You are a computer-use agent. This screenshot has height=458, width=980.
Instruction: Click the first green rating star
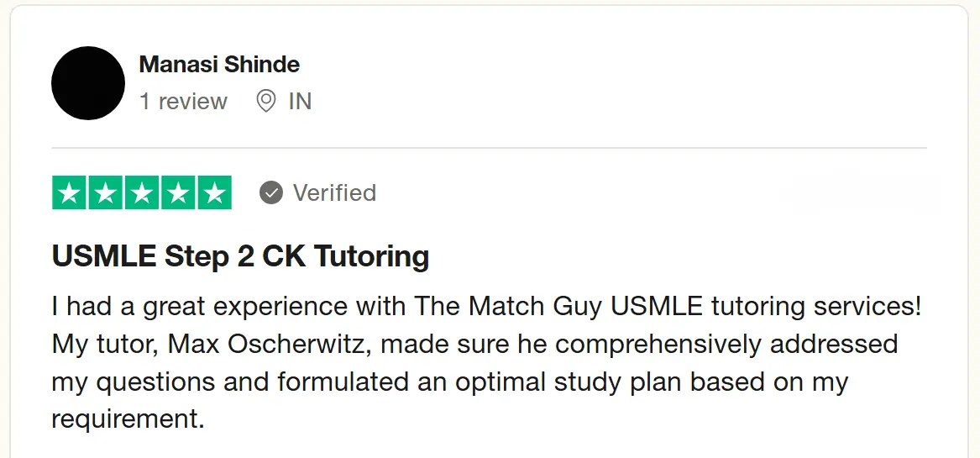(x=70, y=193)
